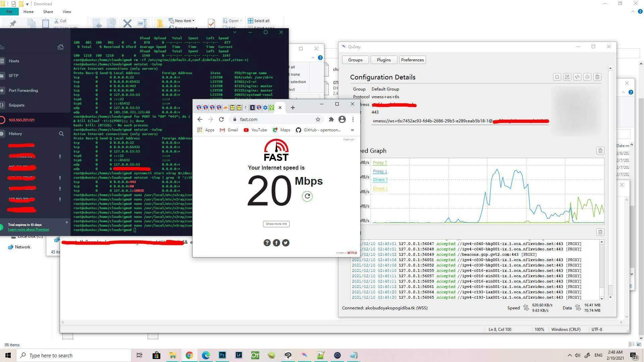
Task: Open the Share ribbon tab in Explorer
Action: tap(48, 12)
